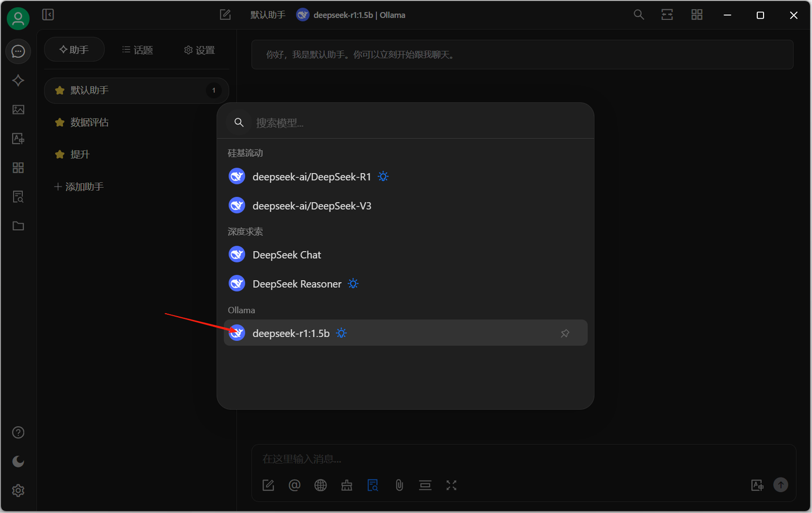Select the chat assistant sidebar icon

coord(18,51)
